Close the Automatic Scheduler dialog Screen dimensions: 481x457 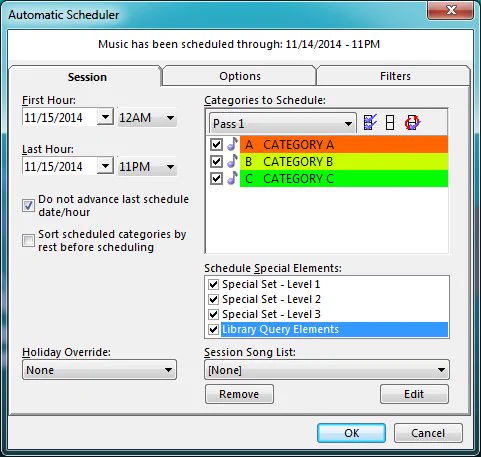click(x=451, y=10)
